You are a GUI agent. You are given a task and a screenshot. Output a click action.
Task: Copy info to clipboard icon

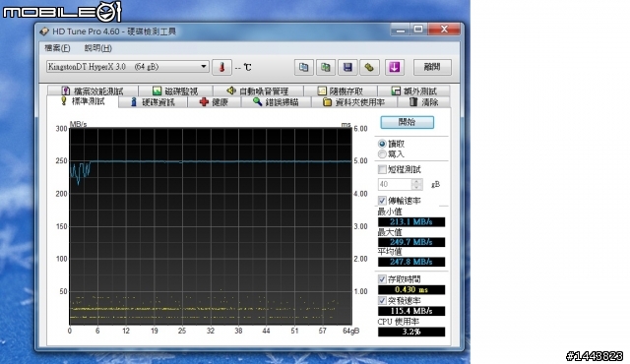304,67
